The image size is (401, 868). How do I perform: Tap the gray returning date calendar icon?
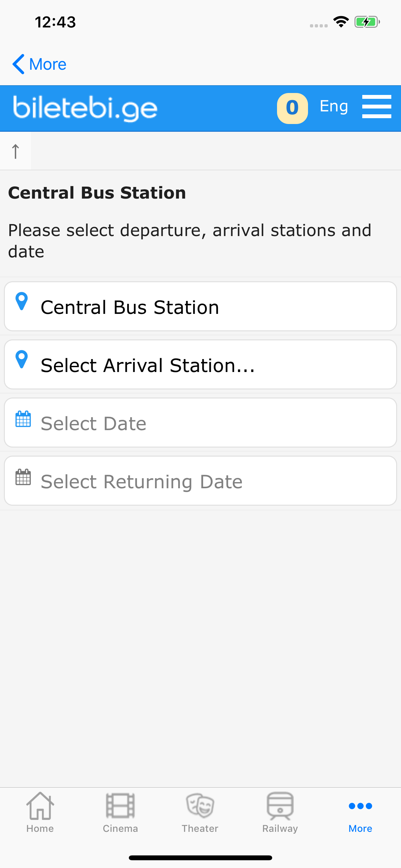coord(23,477)
